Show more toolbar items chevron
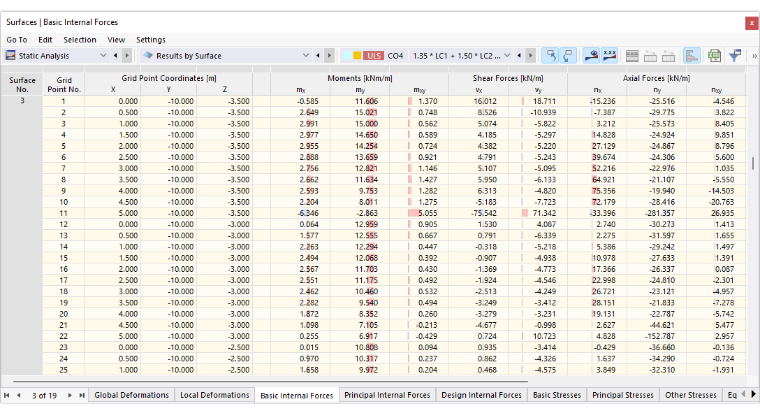The height and width of the screenshot is (414, 760). point(754,56)
